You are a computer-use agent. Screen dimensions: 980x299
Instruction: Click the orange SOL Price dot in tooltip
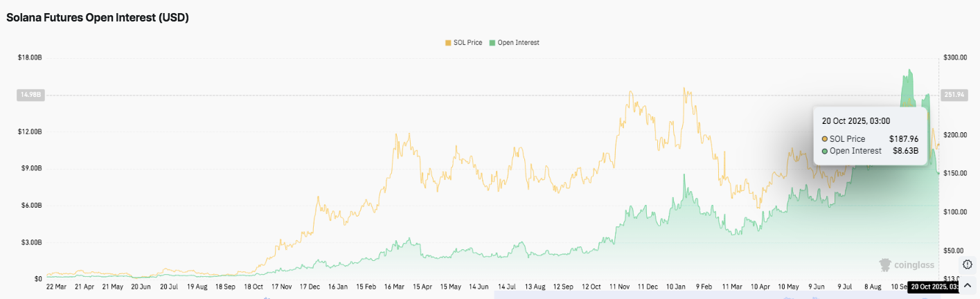coord(826,139)
